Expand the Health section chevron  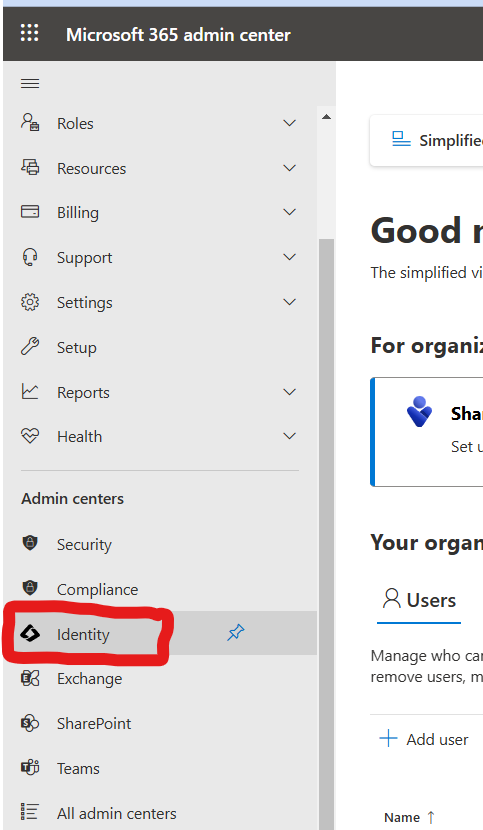tap(289, 436)
